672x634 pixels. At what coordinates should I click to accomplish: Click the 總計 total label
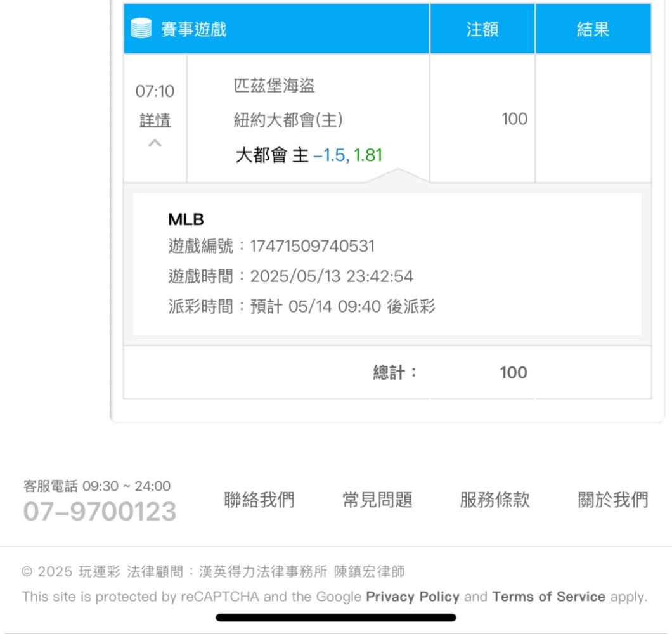click(395, 373)
